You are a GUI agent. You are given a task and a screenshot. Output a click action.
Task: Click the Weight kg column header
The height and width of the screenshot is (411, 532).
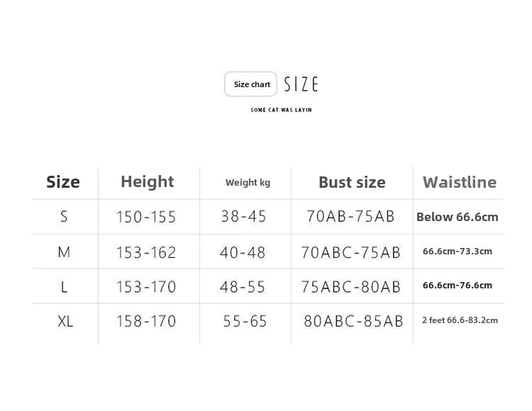pos(248,183)
